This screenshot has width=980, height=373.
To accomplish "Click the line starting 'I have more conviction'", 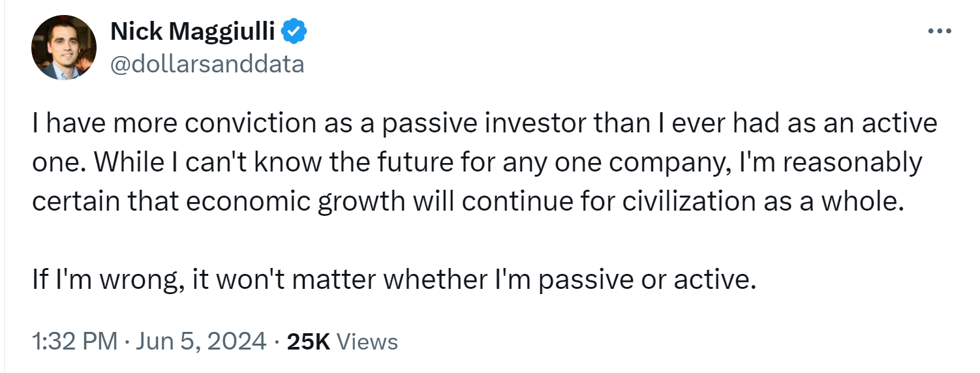I will click(485, 124).
